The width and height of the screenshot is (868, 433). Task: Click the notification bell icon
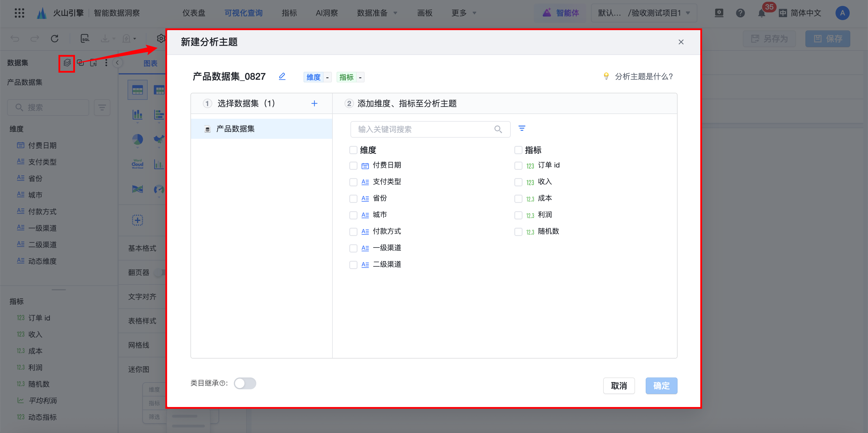[761, 14]
